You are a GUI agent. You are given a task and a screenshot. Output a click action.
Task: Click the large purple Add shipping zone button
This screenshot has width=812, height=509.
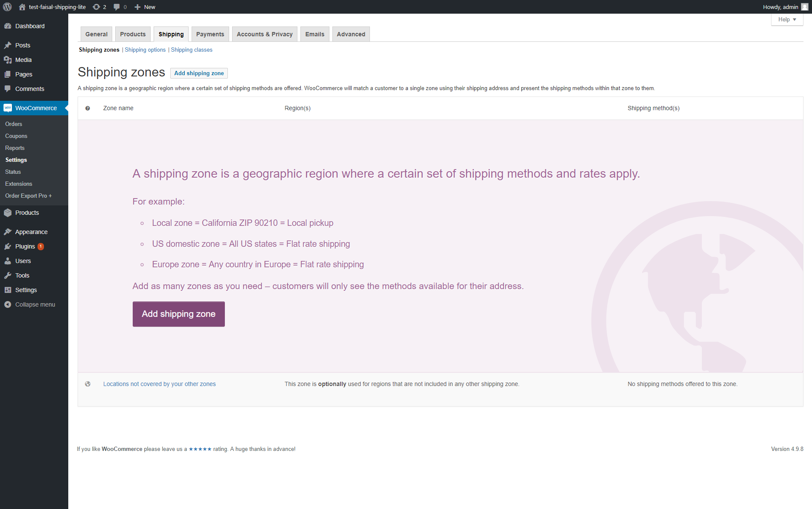tap(179, 314)
